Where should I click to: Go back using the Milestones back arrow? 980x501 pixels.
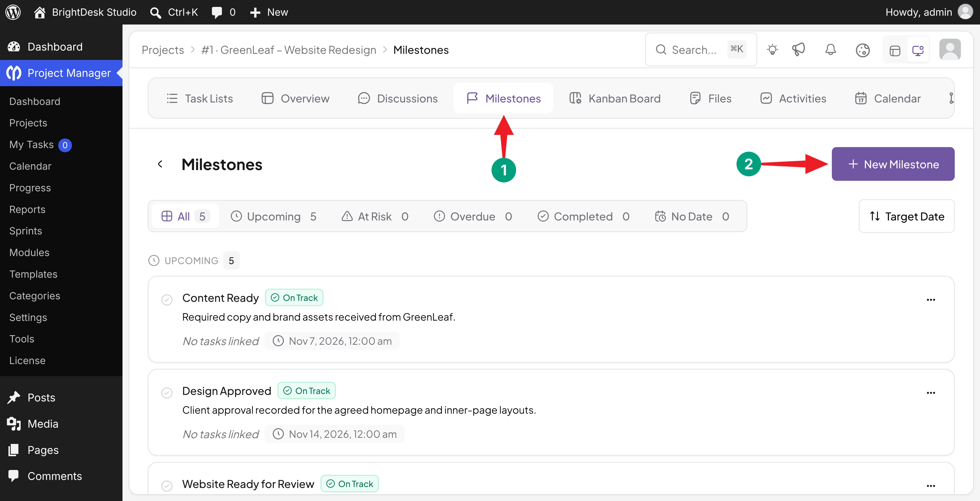(x=160, y=164)
